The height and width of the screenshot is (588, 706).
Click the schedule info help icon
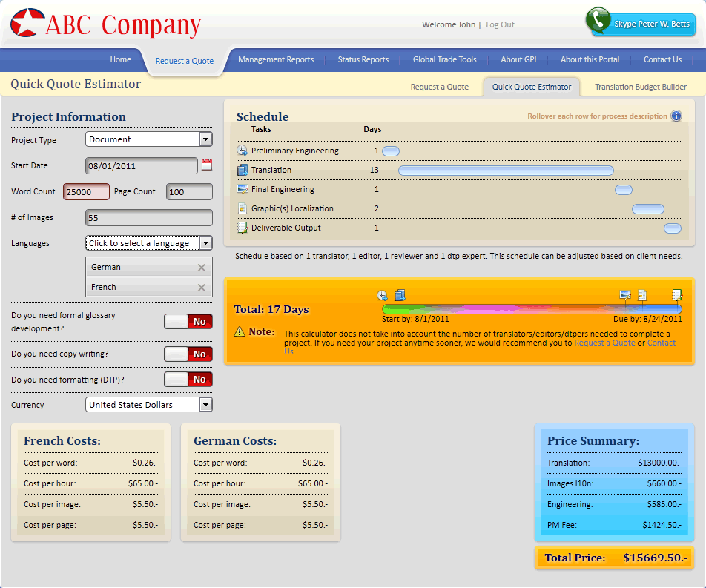[x=676, y=116]
